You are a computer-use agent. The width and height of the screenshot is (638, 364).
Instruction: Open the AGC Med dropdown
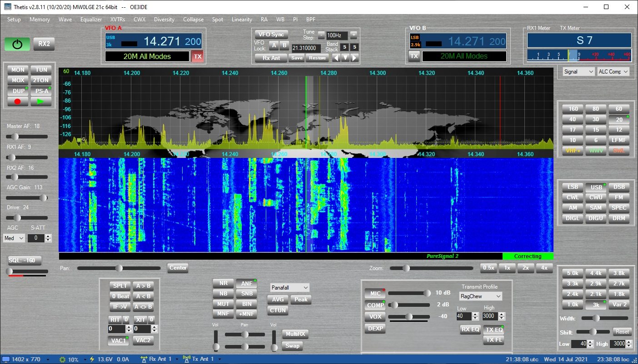coord(14,238)
